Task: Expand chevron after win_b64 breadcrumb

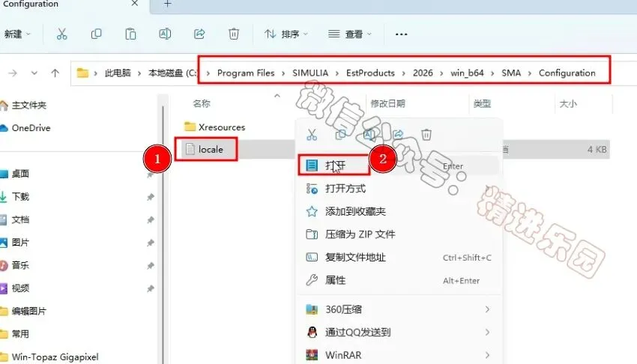Action: 492,73
